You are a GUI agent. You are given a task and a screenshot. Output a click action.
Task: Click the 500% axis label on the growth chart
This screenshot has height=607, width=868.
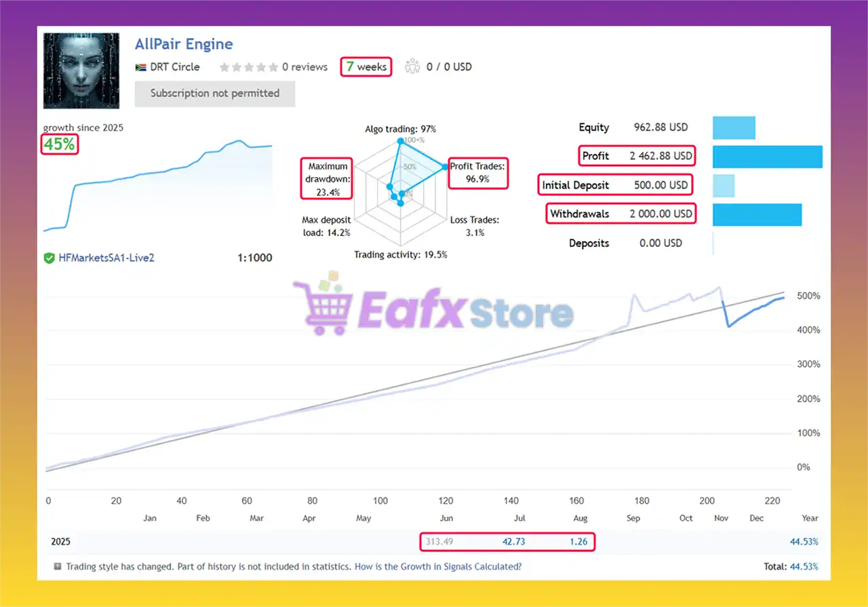pos(808,296)
